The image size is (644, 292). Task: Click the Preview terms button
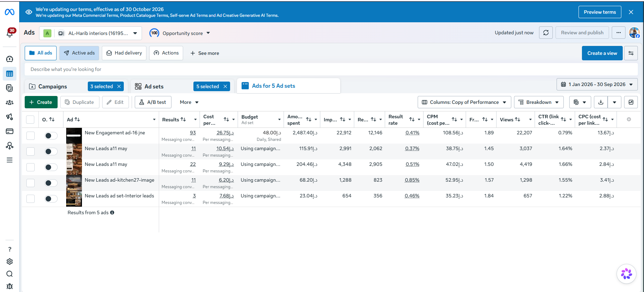(600, 12)
